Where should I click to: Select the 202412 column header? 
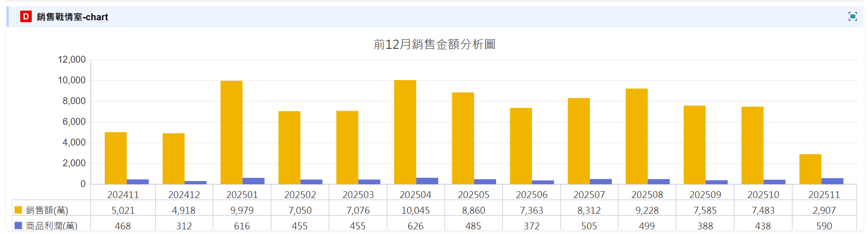click(184, 195)
